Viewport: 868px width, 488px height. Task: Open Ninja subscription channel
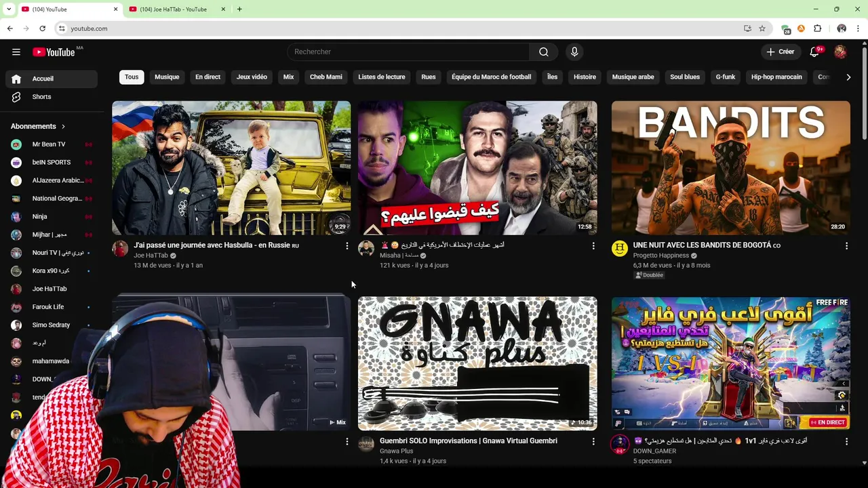click(52, 217)
